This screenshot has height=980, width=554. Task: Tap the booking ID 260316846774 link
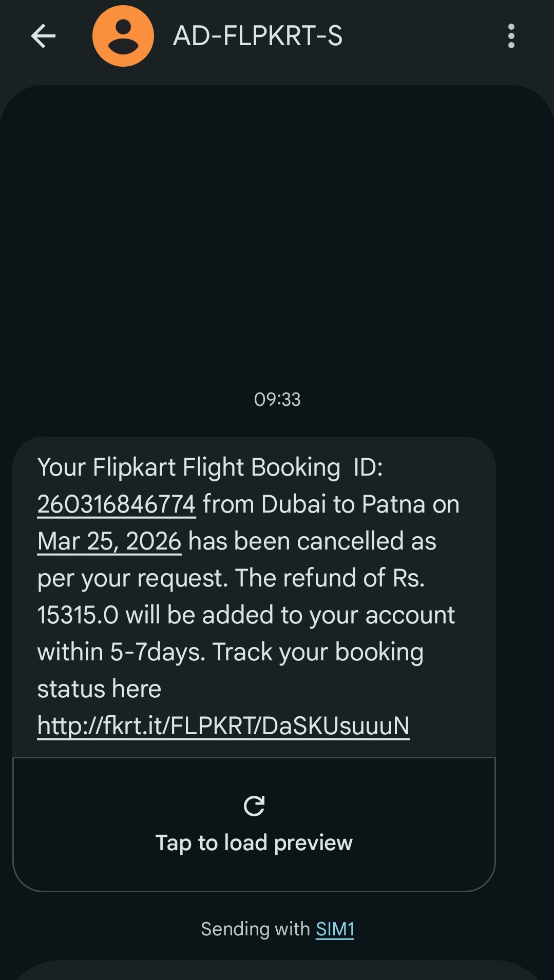click(117, 504)
